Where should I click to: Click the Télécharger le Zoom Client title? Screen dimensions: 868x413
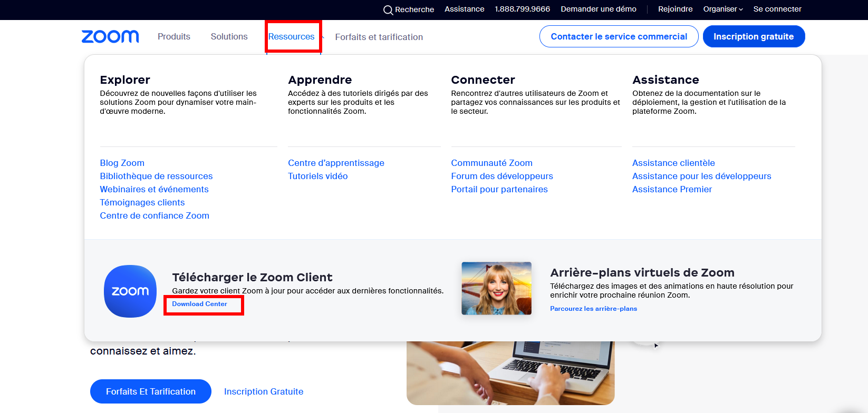tap(253, 277)
